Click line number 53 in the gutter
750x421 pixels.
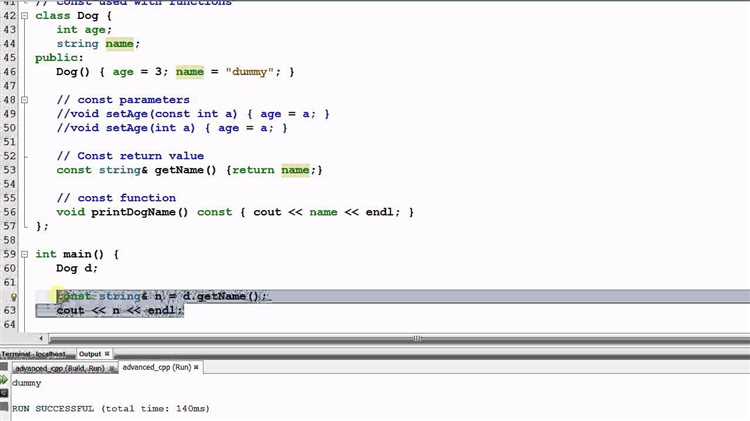pos(10,170)
